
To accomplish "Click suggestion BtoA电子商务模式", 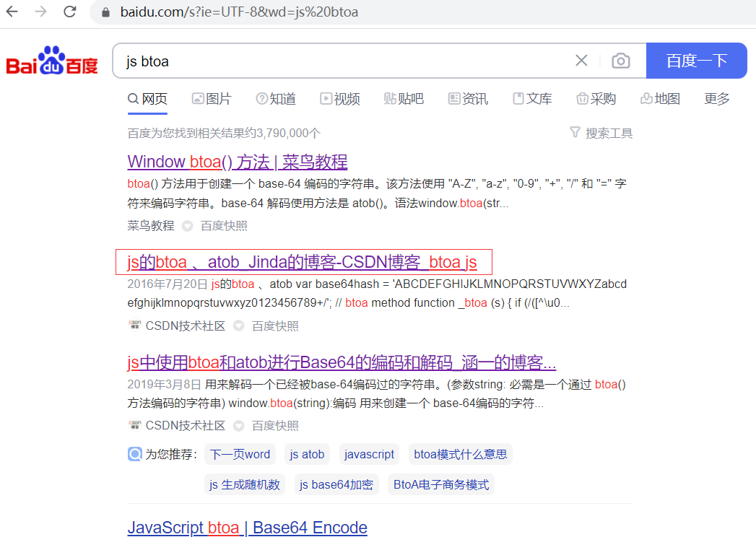I will [441, 484].
